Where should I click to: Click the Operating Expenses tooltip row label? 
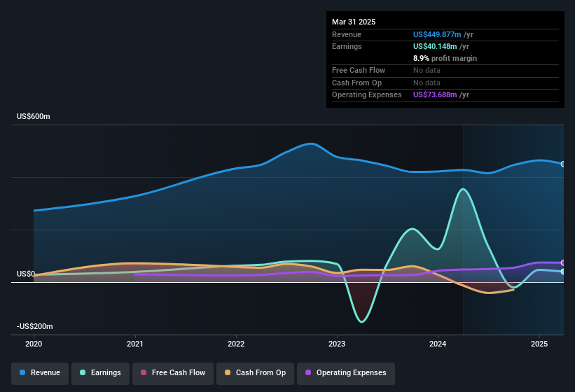367,95
